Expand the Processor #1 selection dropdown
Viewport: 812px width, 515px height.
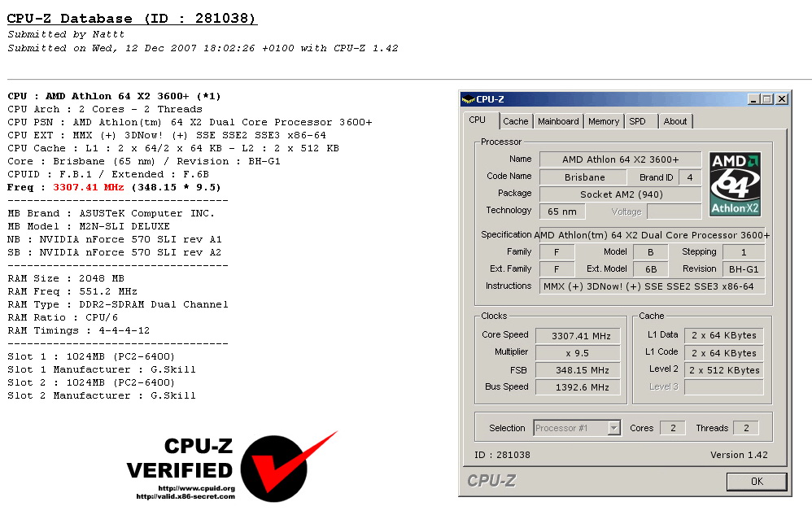[614, 428]
